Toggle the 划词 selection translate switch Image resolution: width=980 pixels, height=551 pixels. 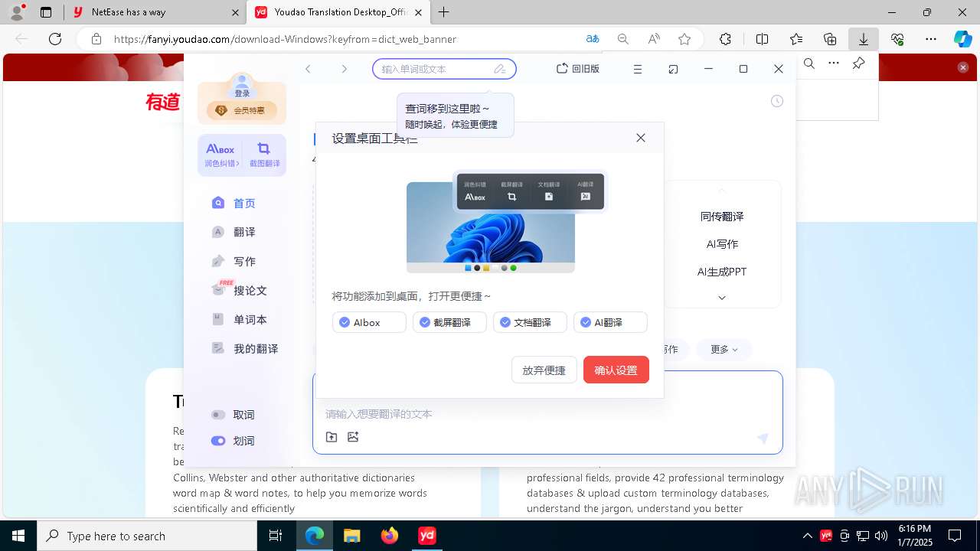coord(218,441)
